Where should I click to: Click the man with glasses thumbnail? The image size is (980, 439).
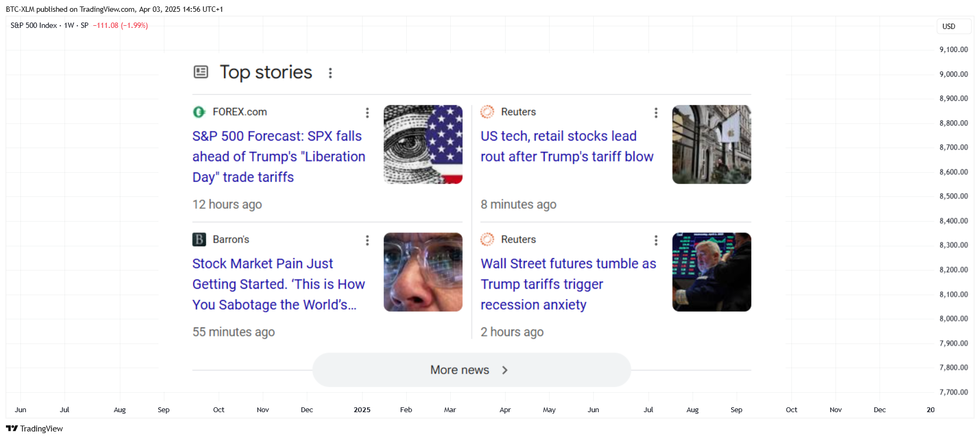click(423, 272)
